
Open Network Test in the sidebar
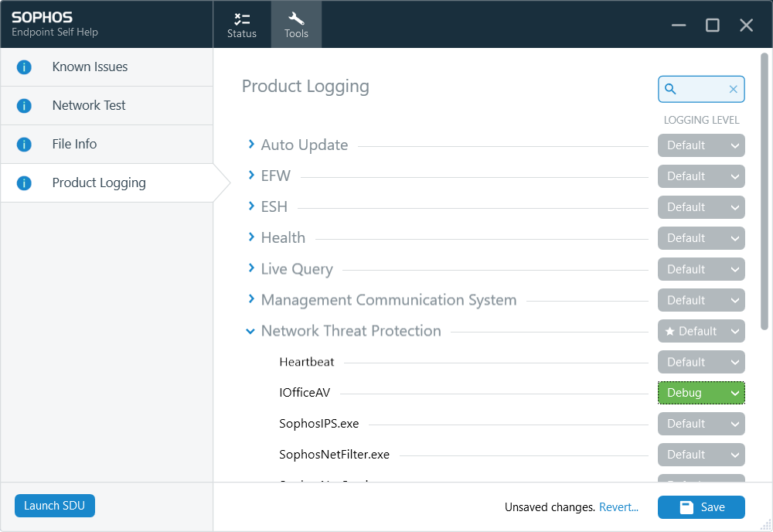[x=89, y=106]
